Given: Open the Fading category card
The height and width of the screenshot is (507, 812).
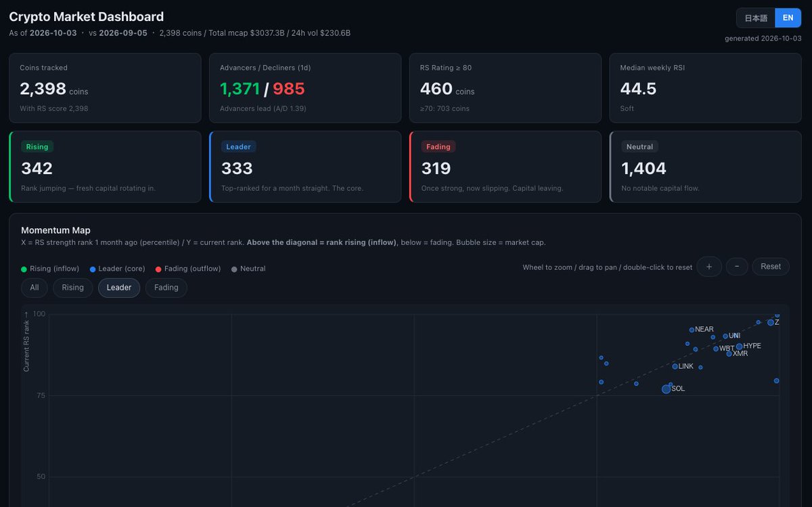Looking at the screenshot, I should (x=505, y=167).
